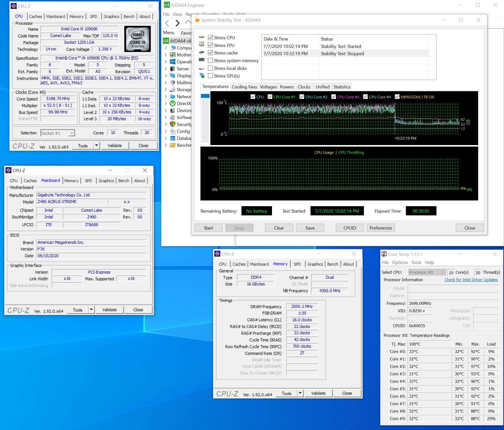
Task: Open Options menu in Core Temp
Action: (x=399, y=262)
